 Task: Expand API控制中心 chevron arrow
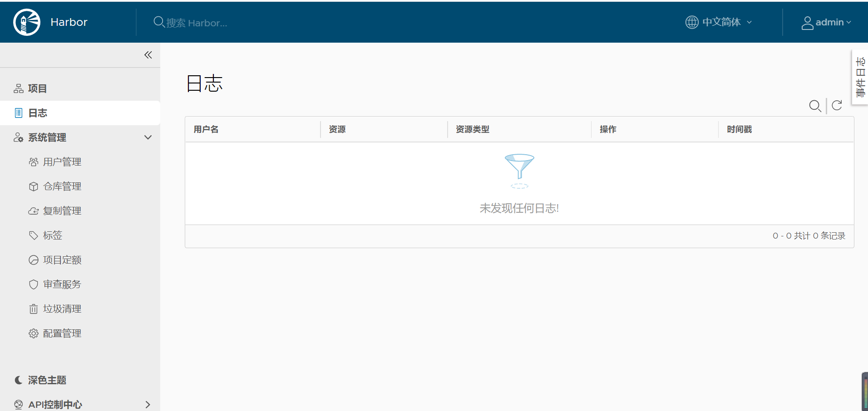148,405
